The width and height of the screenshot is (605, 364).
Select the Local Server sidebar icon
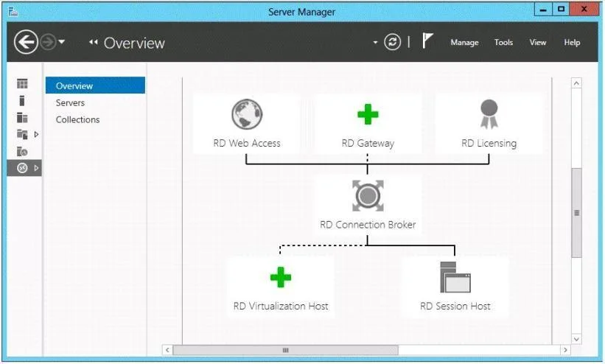[22, 100]
